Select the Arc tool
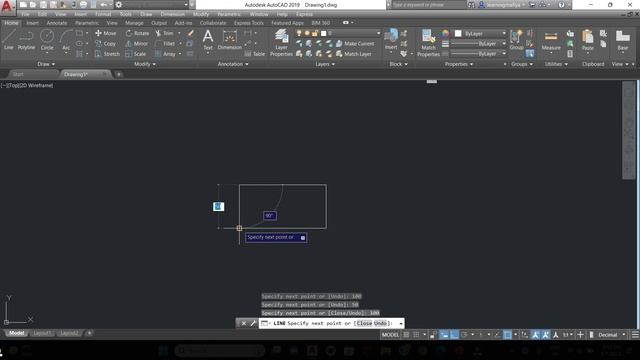The width and height of the screenshot is (640, 360). point(66,40)
